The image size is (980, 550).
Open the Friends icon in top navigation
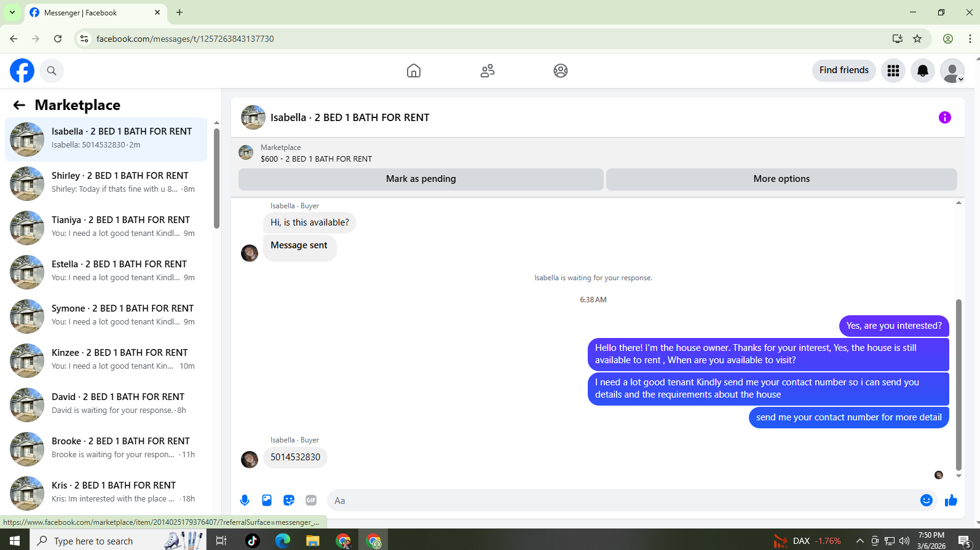click(x=488, y=71)
